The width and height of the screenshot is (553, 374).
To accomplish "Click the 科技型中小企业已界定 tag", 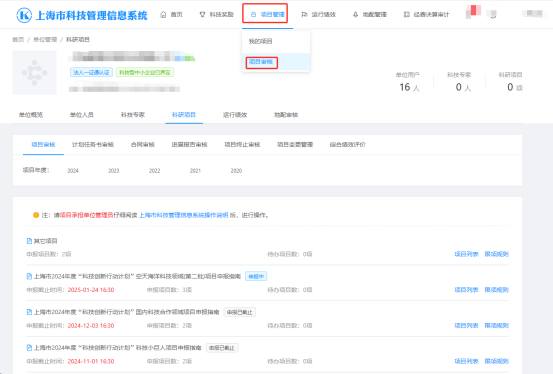I will pyautogui.click(x=145, y=72).
